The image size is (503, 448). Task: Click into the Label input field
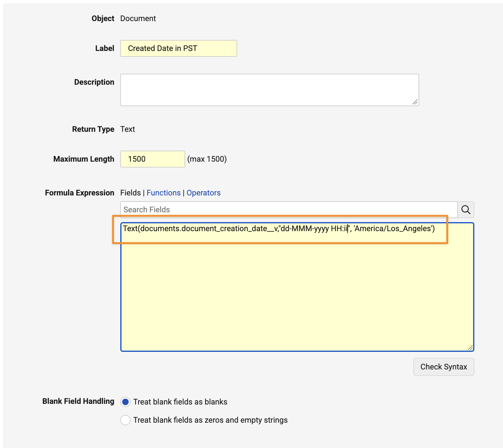coord(178,48)
